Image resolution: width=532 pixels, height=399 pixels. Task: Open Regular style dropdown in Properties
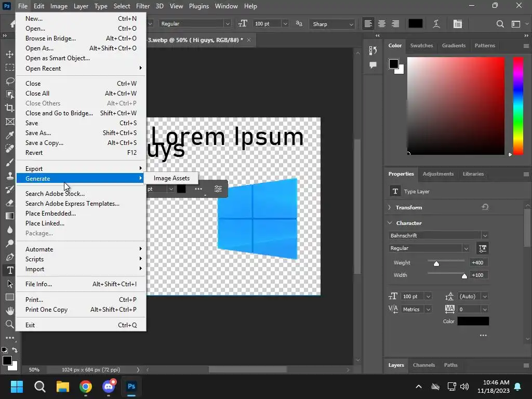point(466,248)
